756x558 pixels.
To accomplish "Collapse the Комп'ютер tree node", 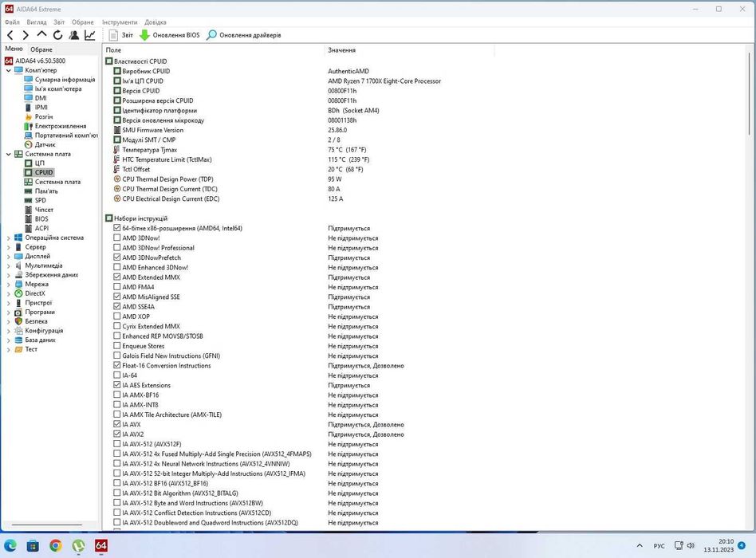I will (8, 70).
